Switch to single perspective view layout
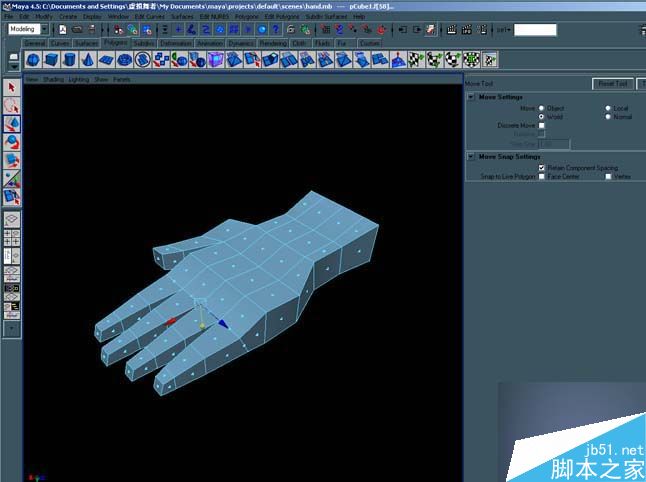Screen dimensions: 646x482 [x=12, y=220]
